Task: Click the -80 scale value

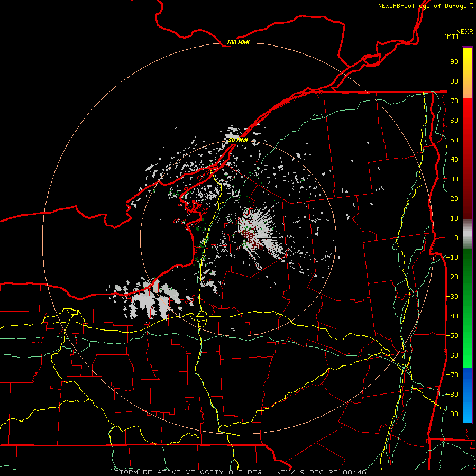Action: [452, 395]
